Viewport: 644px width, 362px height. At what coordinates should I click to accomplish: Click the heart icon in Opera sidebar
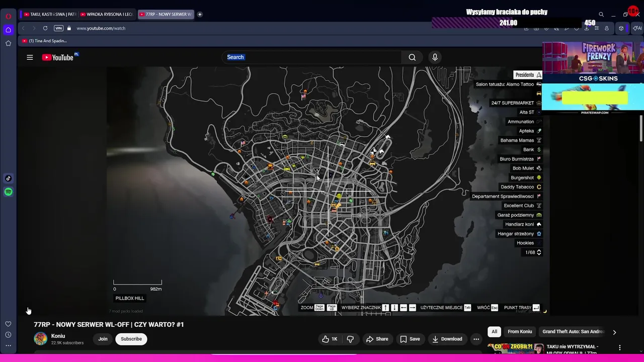click(x=8, y=324)
